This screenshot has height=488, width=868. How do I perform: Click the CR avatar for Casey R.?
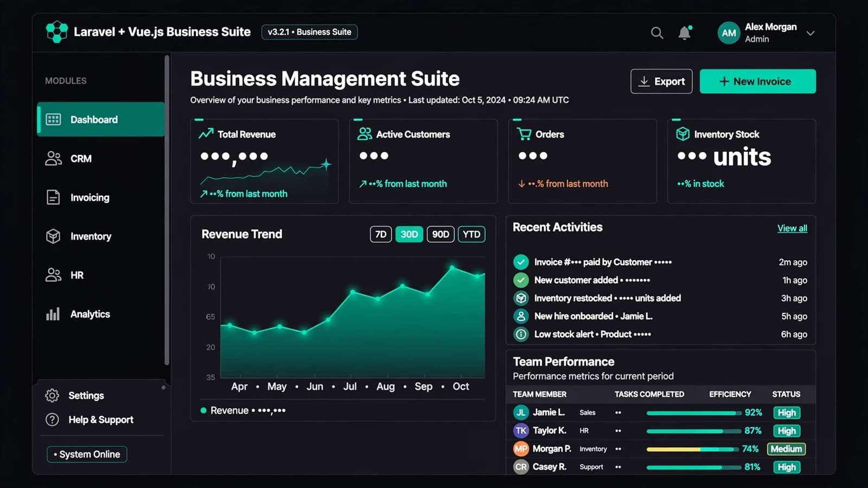tap(521, 467)
